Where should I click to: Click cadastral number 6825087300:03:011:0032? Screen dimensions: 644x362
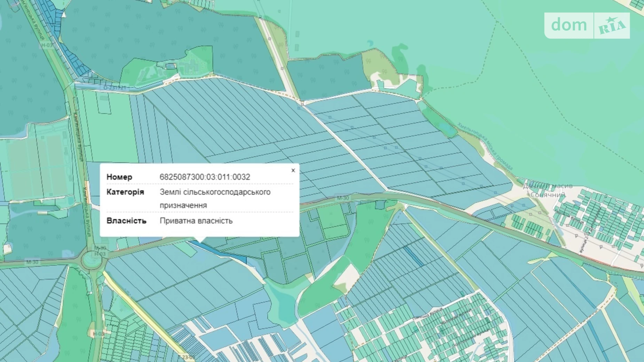[x=205, y=177]
